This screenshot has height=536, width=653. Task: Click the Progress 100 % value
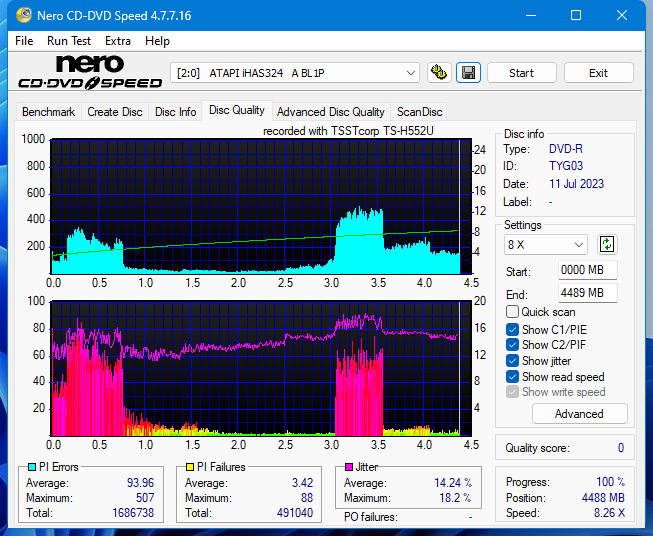(610, 482)
